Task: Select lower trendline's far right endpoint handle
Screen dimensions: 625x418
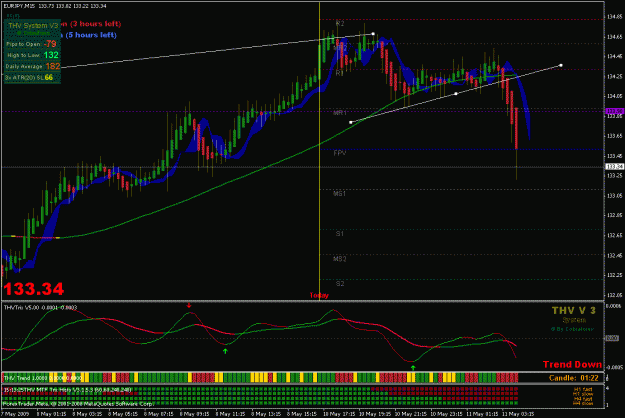Action: [561, 65]
